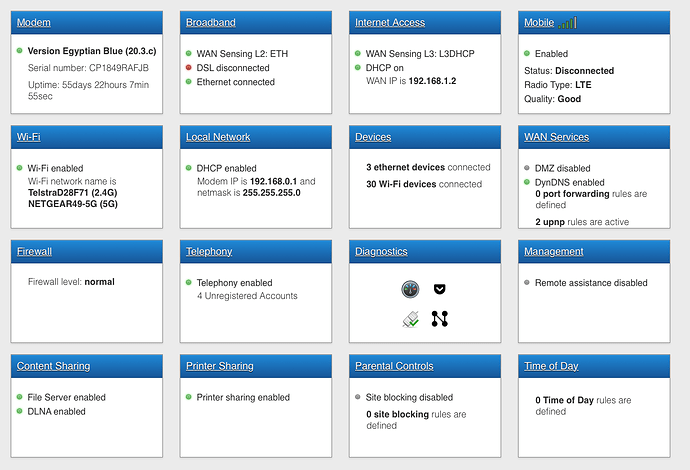Open the Time of Day rules
This screenshot has width=690, height=470.
[551, 366]
